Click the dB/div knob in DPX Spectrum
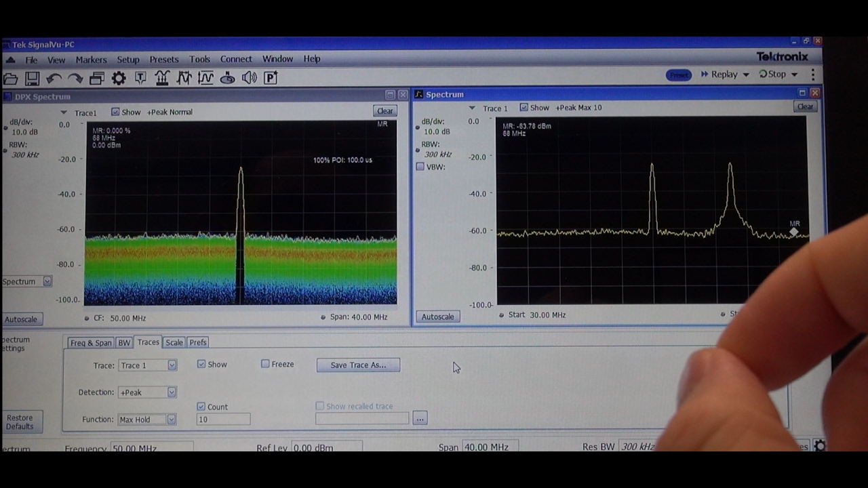868x488 pixels. [5, 127]
